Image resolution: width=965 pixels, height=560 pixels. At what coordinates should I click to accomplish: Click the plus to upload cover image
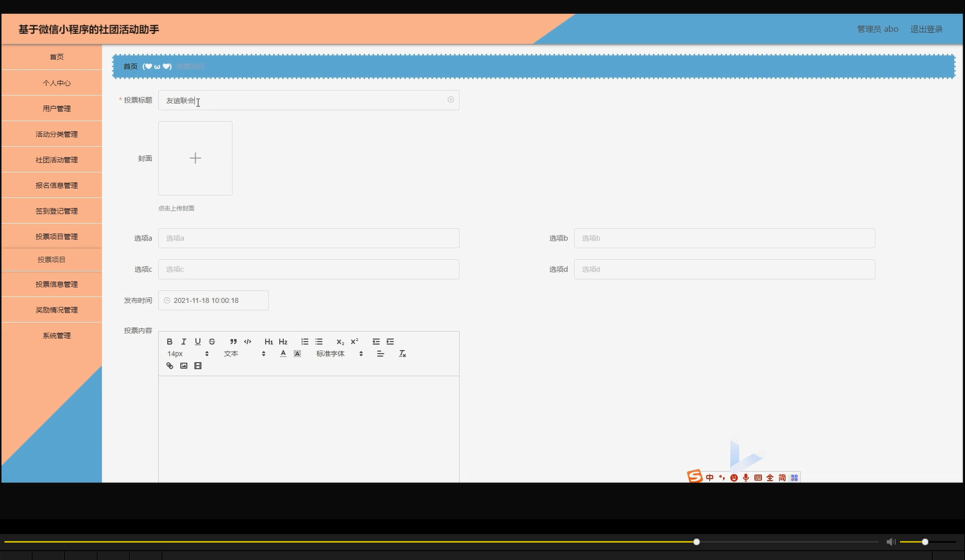click(x=195, y=158)
